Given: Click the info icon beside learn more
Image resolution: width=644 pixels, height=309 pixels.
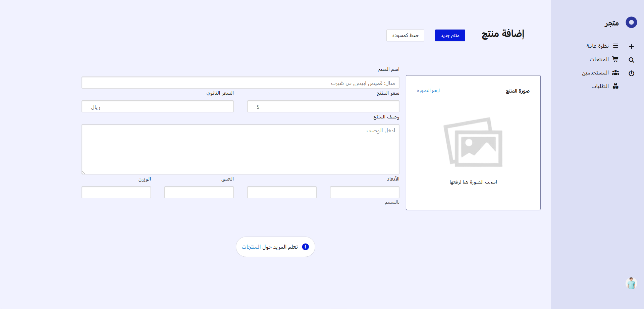Looking at the screenshot, I should click(x=305, y=247).
